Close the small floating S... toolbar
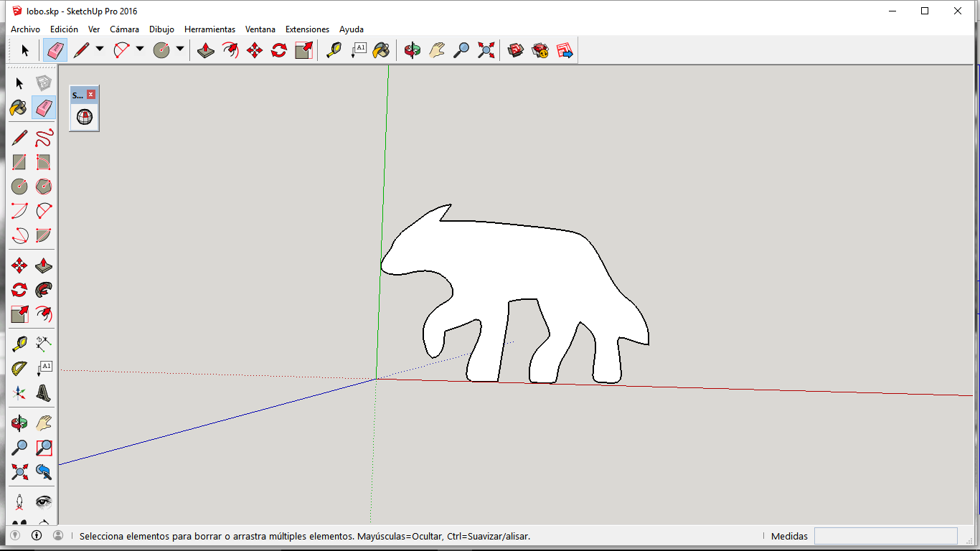980x551 pixels. point(91,95)
